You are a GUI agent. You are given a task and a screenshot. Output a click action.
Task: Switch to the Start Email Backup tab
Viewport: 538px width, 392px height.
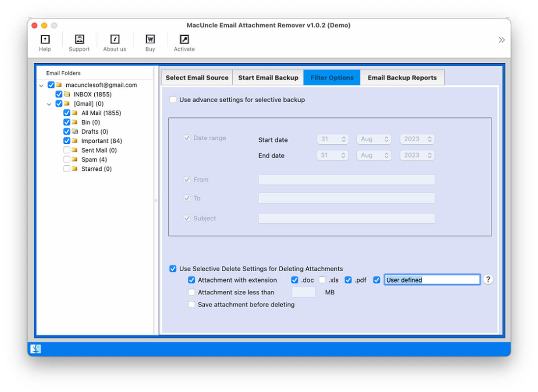[x=268, y=77]
